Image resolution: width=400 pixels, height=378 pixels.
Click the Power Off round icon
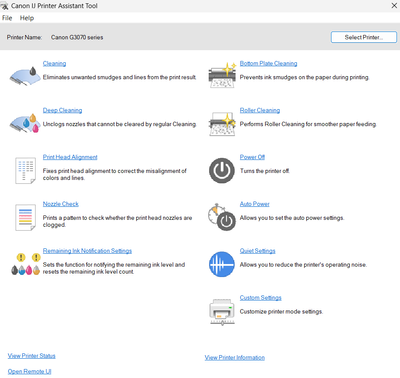[x=222, y=171]
